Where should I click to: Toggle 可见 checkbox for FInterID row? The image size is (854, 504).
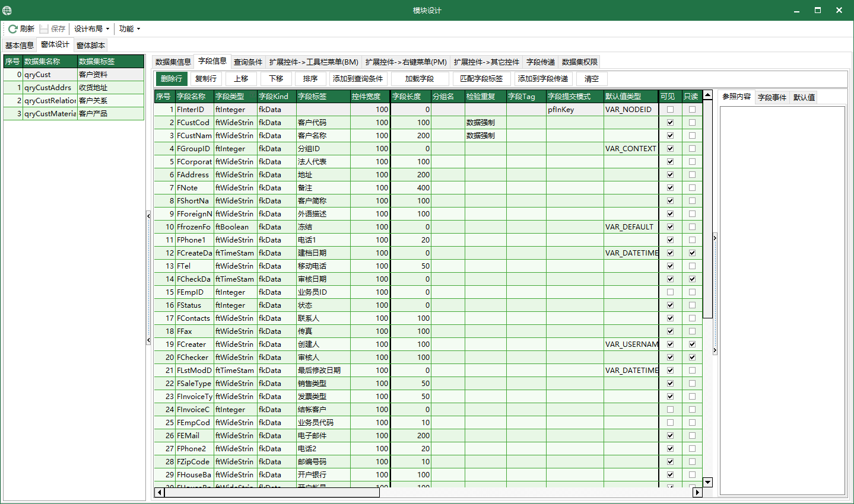click(x=670, y=109)
